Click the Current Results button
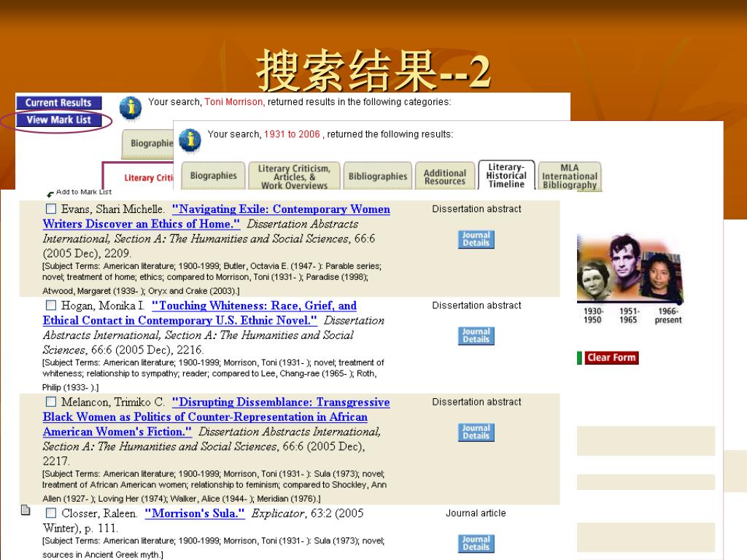This screenshot has height=560, width=747. (x=58, y=102)
